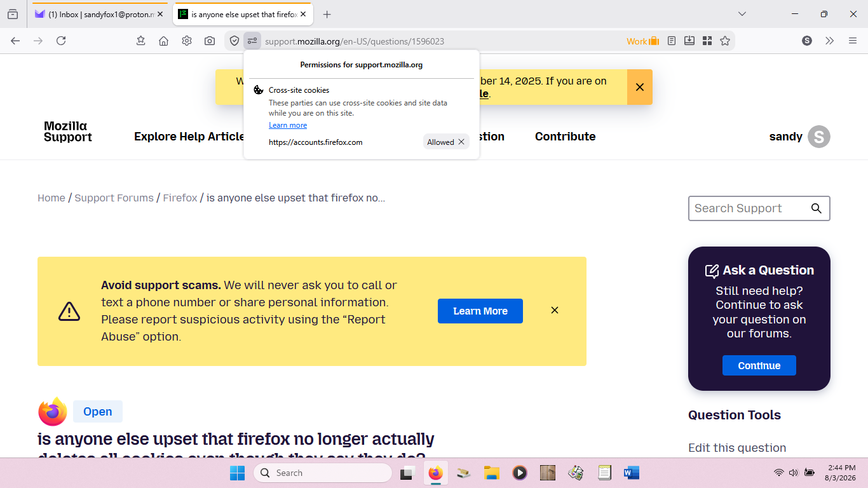Go to the Firefox breadcrumb link

click(x=180, y=198)
